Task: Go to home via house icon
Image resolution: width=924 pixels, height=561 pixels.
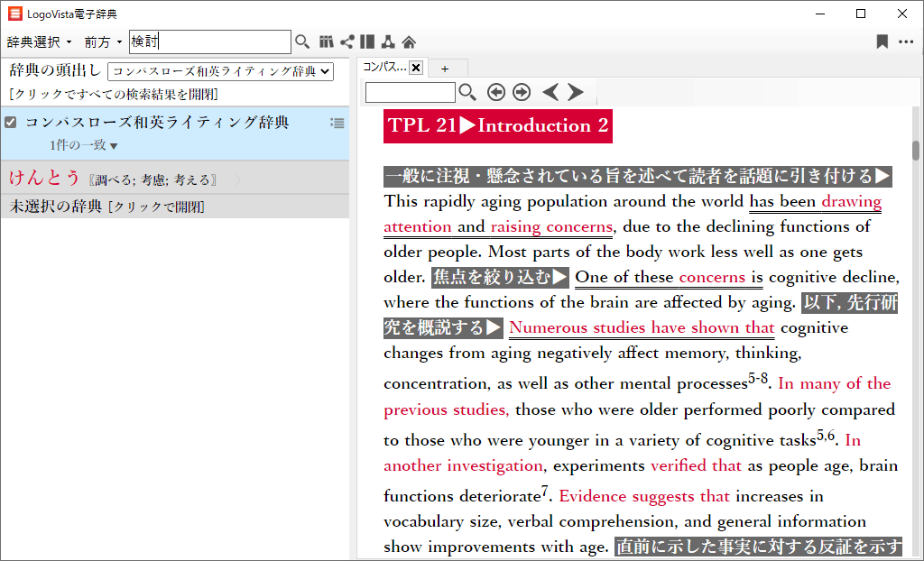Action: (x=409, y=41)
